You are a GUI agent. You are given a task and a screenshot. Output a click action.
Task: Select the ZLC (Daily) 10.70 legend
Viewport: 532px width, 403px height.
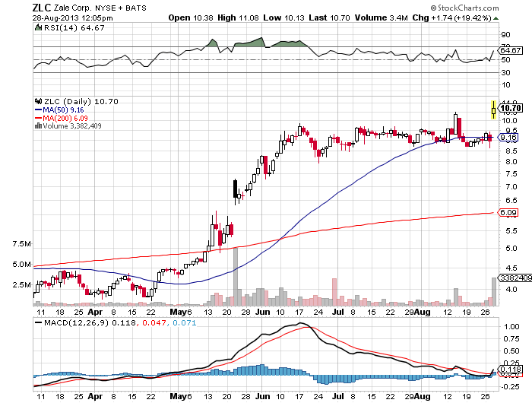[x=81, y=102]
